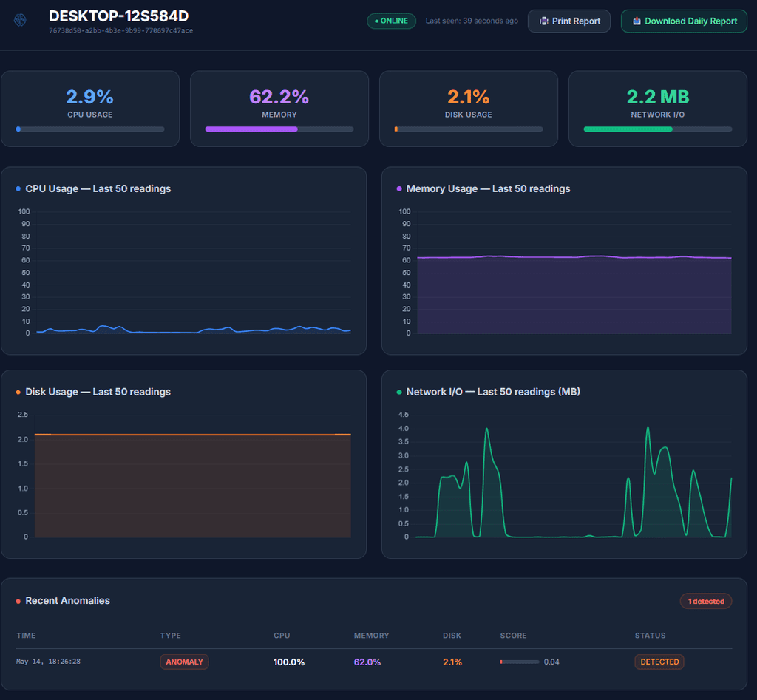This screenshot has height=700, width=757.
Task: Click the download icon in Download Daily Report
Action: [x=637, y=21]
